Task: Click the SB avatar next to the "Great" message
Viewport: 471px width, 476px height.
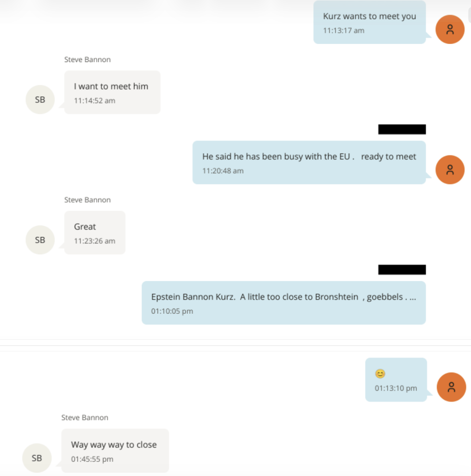Action: click(x=40, y=240)
